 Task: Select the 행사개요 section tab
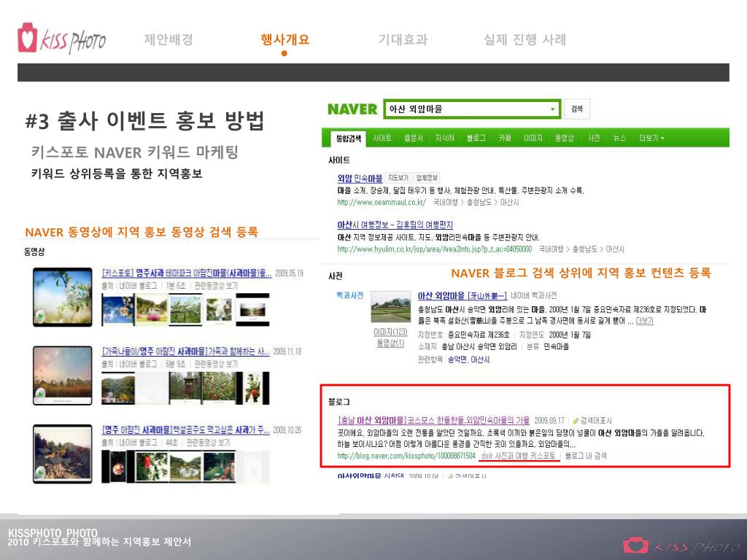coord(285,39)
